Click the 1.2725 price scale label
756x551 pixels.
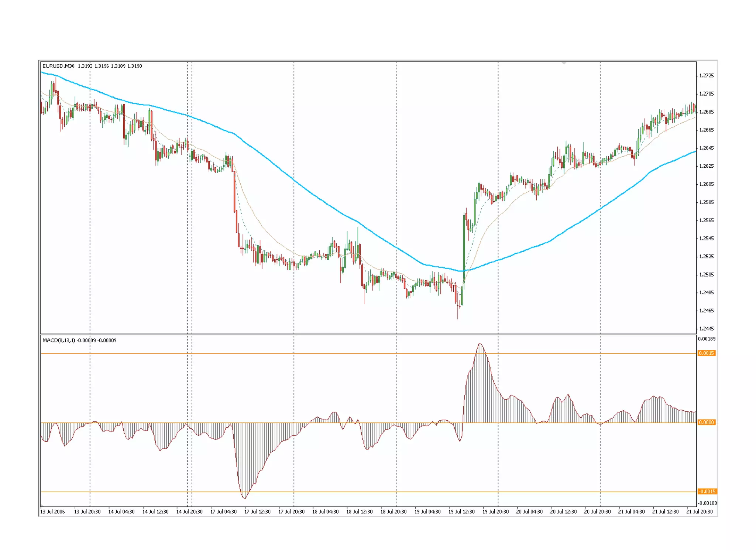[706, 76]
